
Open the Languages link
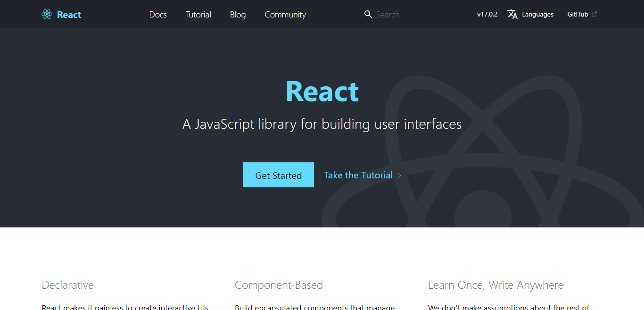[x=537, y=14]
